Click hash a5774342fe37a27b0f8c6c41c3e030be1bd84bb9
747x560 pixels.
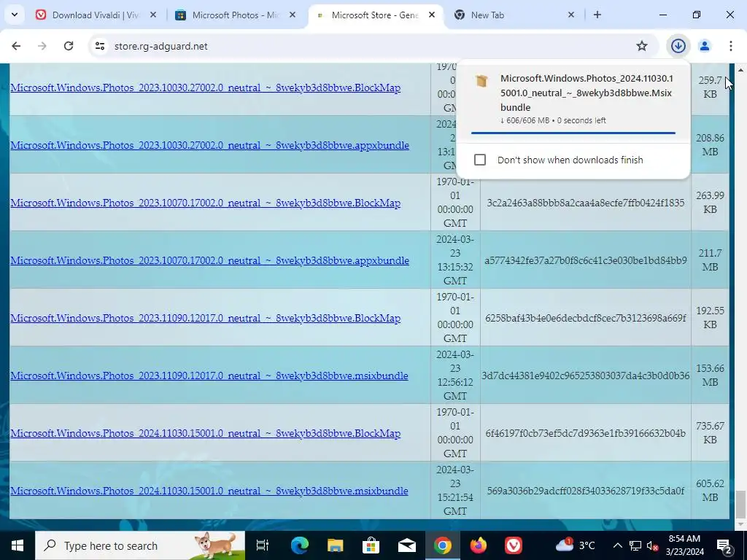click(x=586, y=260)
